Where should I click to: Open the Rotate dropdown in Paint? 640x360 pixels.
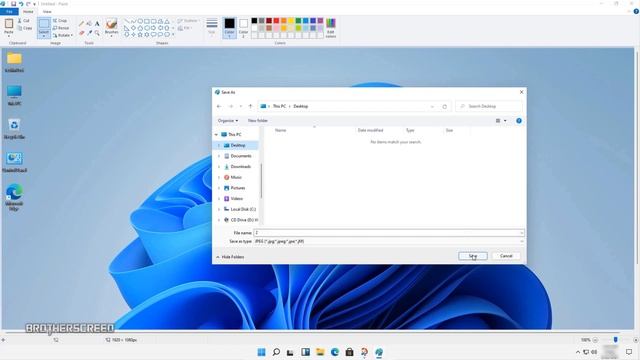tap(63, 36)
